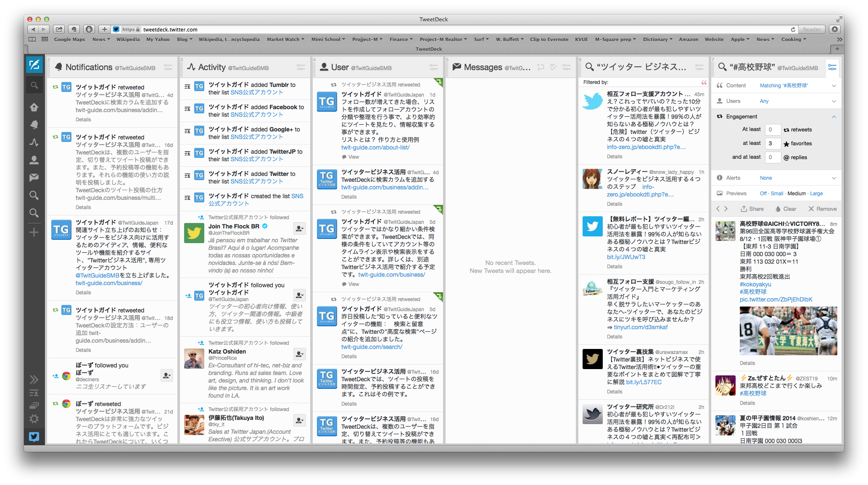This screenshot has height=485, width=868.
Task: Remove the #高校野球 column
Action: (823, 209)
